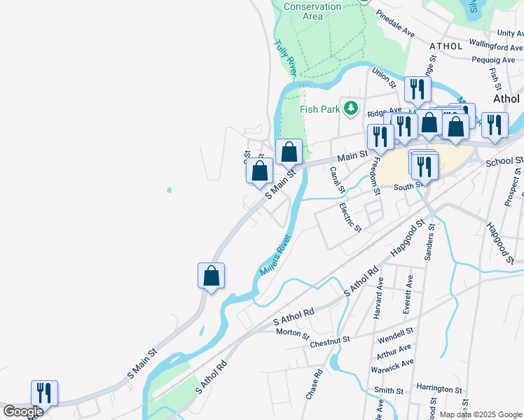
Task: Click the Google logo link
Action: 23,412
